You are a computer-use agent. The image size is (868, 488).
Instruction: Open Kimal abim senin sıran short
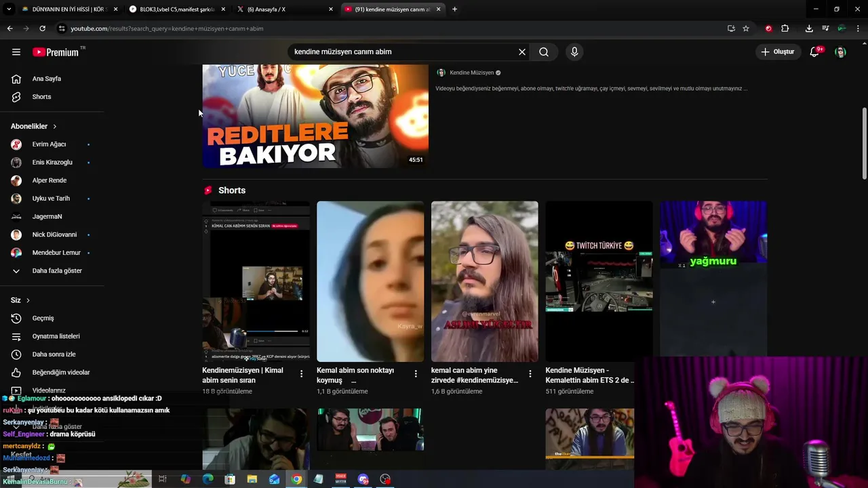click(x=256, y=281)
